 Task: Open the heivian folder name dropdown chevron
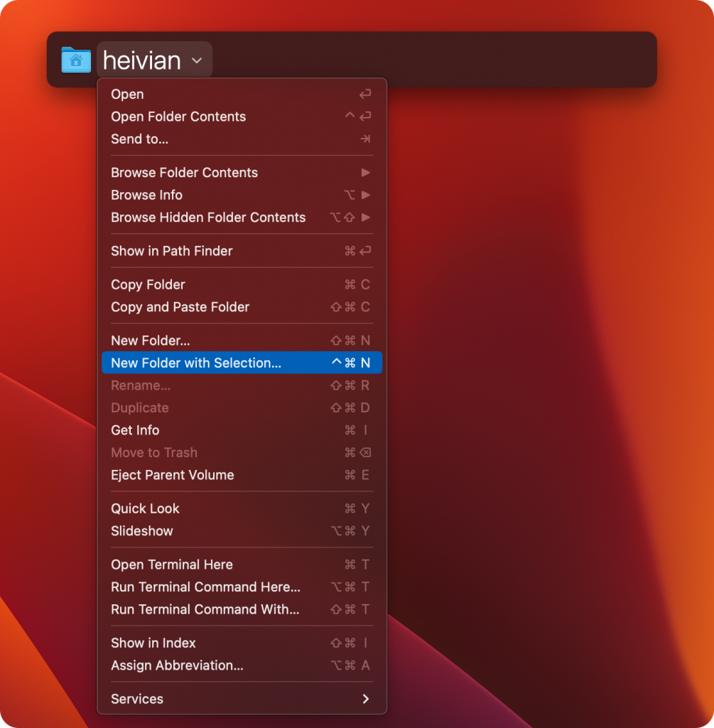coord(197,61)
